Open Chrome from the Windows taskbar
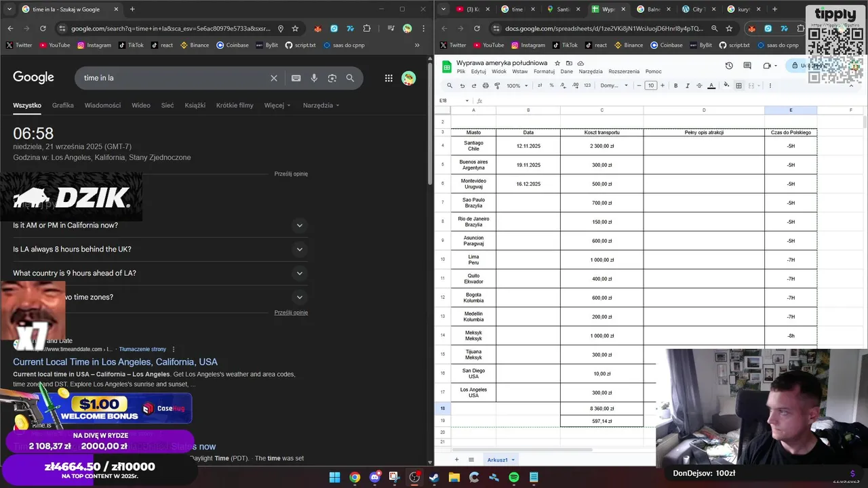 355,477
